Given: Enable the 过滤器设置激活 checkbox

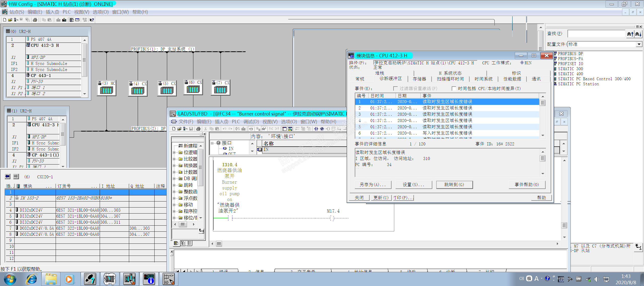Looking at the screenshot, I should coord(395,89).
